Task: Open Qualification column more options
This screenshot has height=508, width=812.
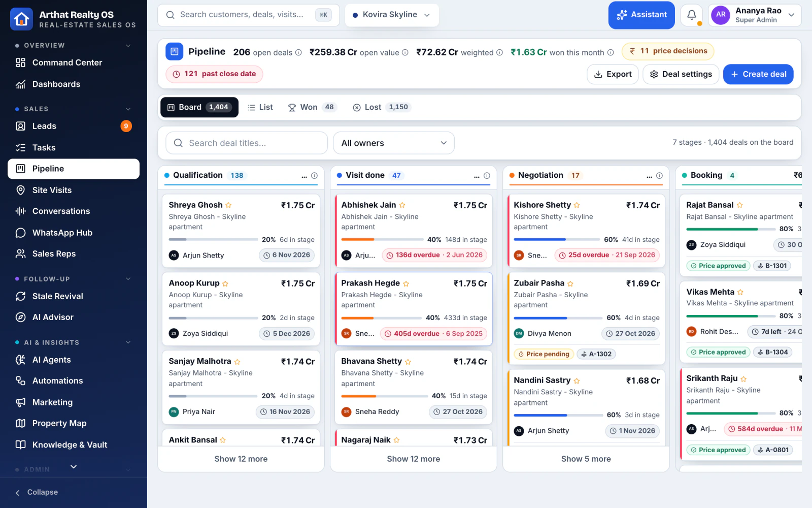Action: click(304, 176)
